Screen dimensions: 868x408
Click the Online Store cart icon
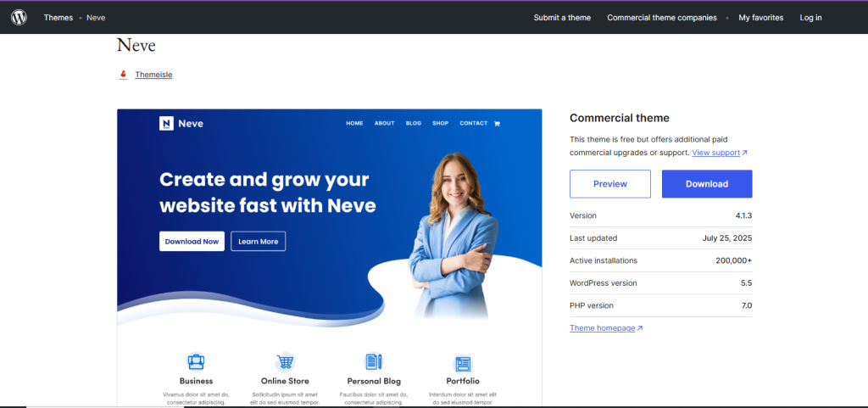click(x=285, y=362)
